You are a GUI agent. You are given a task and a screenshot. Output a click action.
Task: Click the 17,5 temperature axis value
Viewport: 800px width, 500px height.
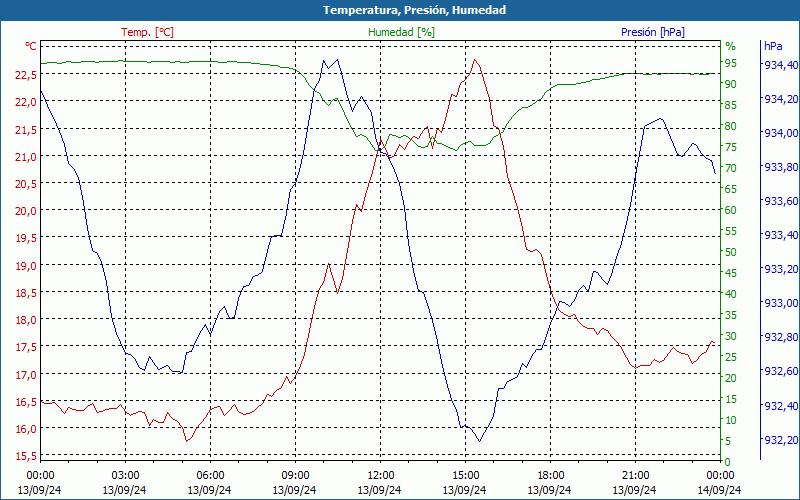pos(26,347)
